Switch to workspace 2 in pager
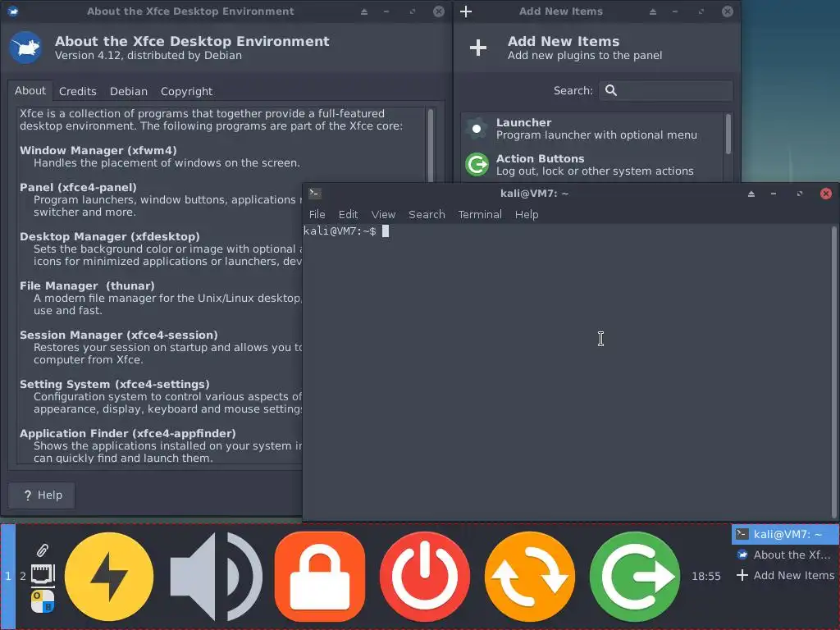 pyautogui.click(x=23, y=577)
